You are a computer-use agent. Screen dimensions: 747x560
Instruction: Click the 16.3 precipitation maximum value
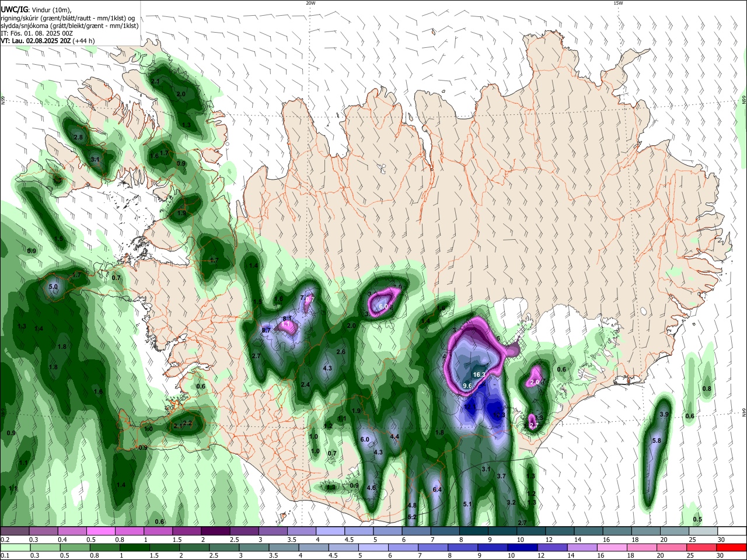[479, 375]
